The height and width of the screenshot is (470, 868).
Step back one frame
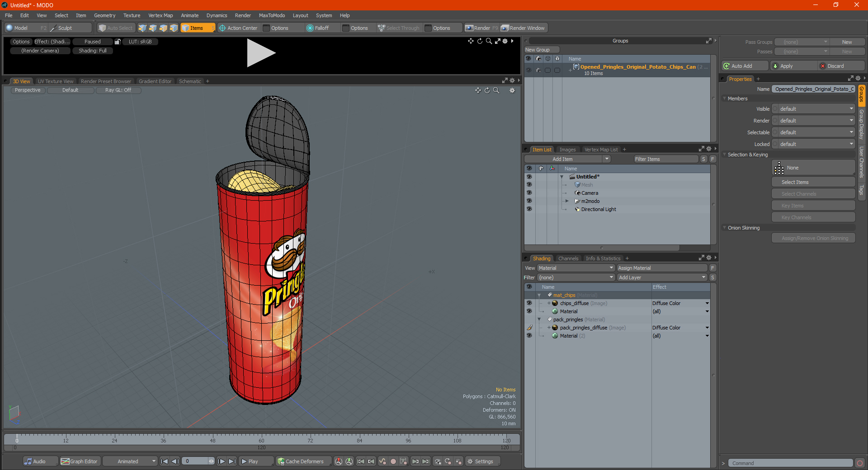click(x=175, y=461)
